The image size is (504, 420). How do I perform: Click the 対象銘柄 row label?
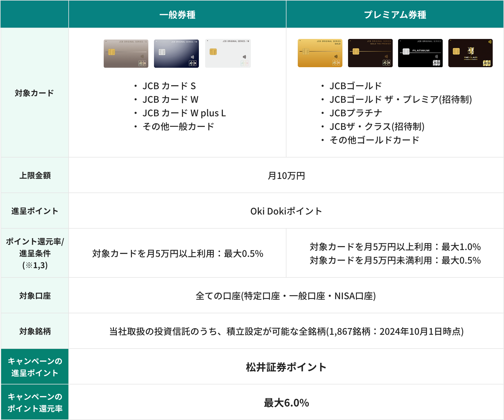point(34,331)
